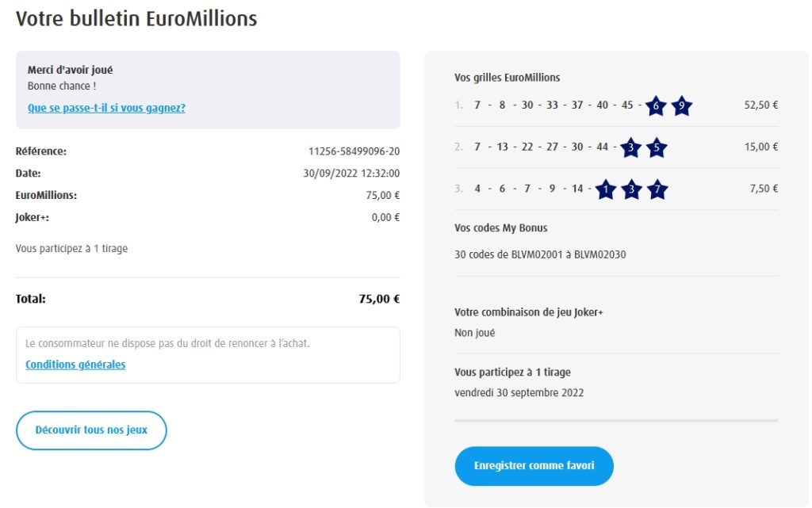This screenshot has height=508, width=812.
Task: Click 'Enregistrer comme favori' button
Action: (x=534, y=466)
